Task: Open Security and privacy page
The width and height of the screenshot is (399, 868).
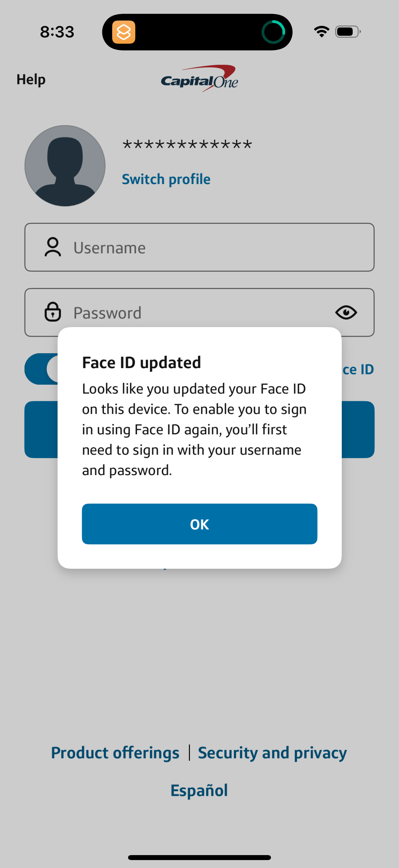Action: click(x=272, y=752)
